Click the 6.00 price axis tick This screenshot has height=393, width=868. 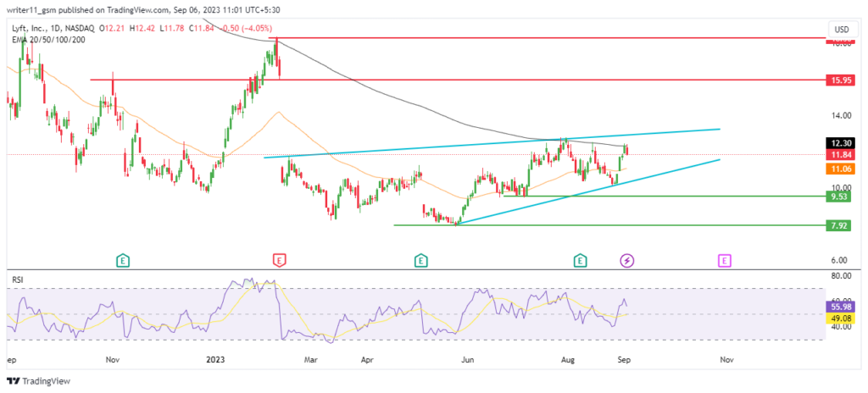point(841,260)
